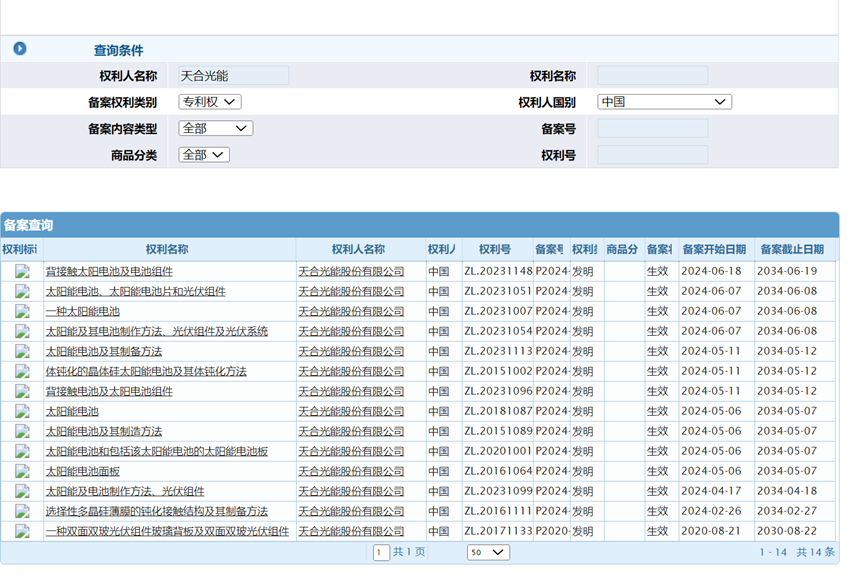Click the 权利名称 input field

tap(653, 76)
